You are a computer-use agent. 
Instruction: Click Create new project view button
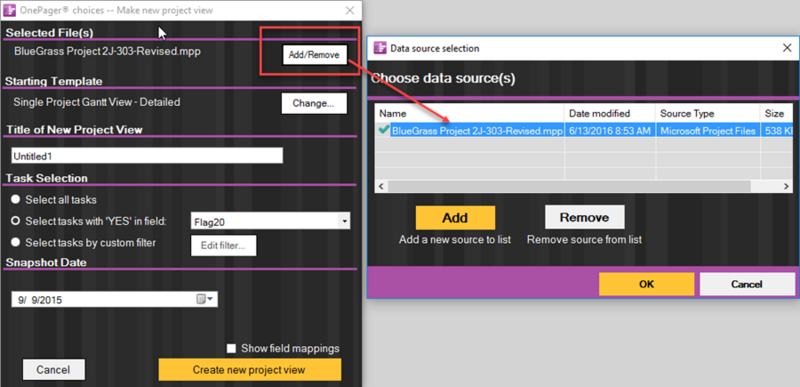click(249, 370)
